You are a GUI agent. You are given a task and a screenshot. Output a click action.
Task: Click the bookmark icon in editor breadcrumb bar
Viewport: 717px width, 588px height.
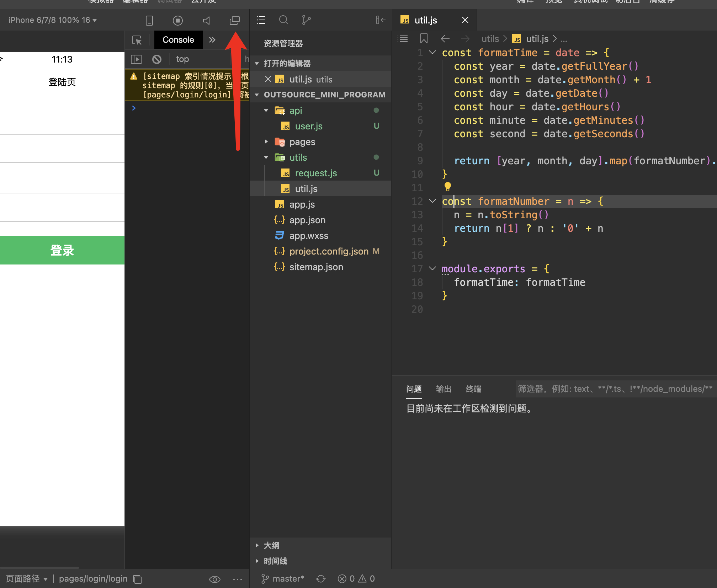pos(424,38)
